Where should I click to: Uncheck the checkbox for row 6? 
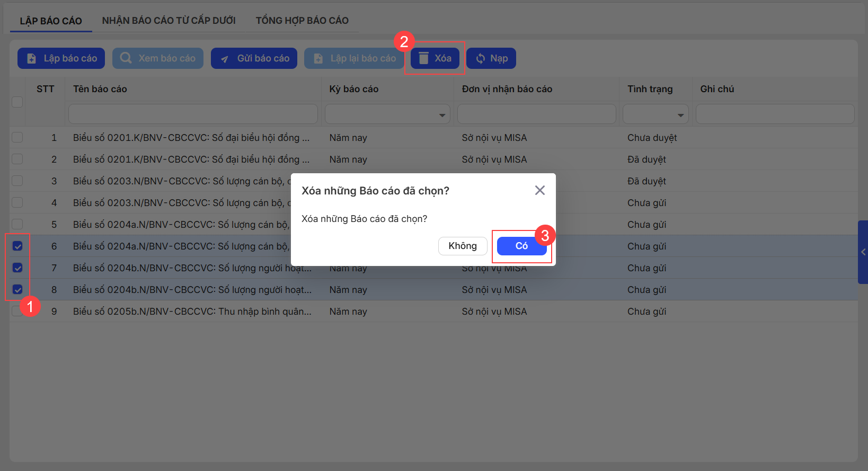17,246
